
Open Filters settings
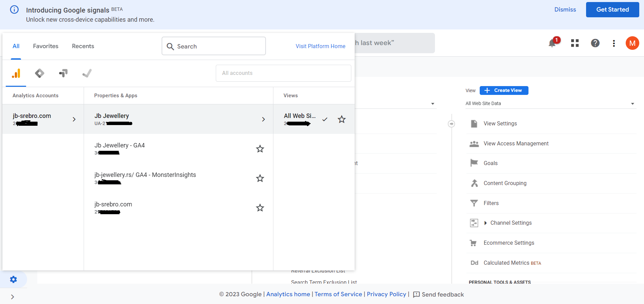pos(491,203)
